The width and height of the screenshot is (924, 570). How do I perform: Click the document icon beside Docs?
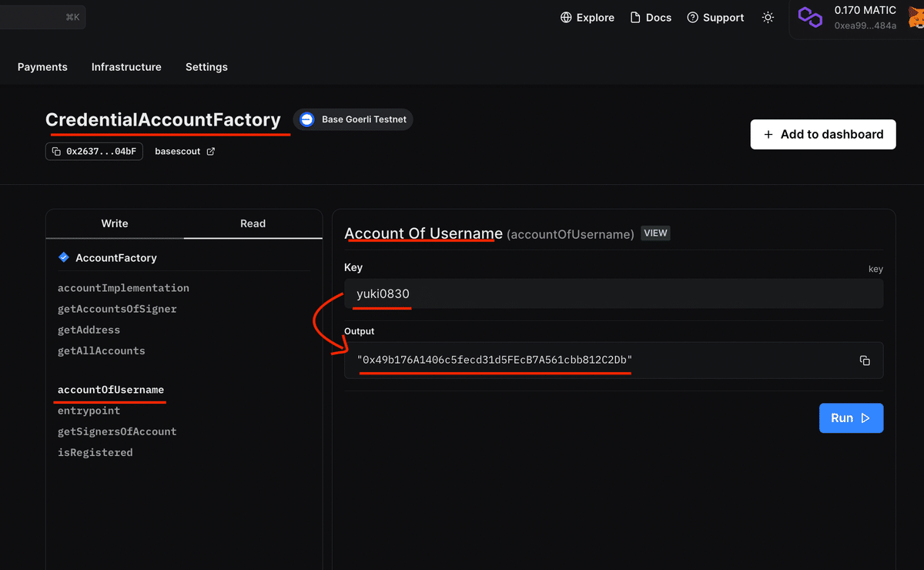pos(635,17)
